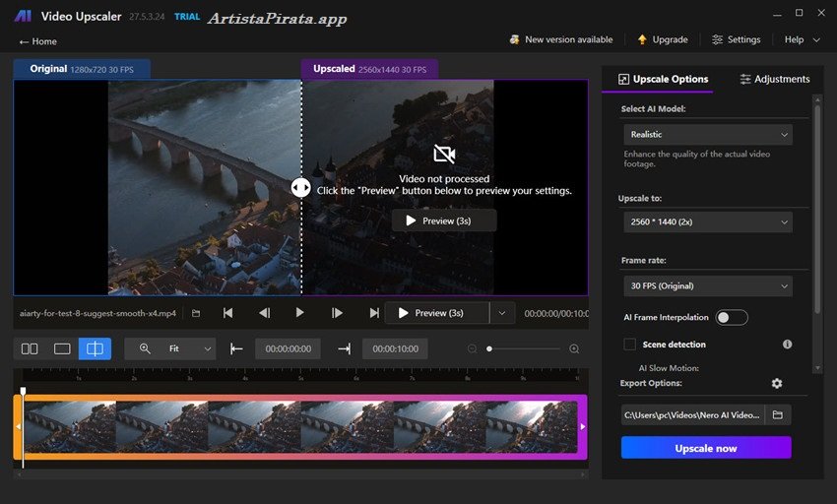Click the left trim handle of the clip
Screen dimensions: 837x504
tap(18, 427)
